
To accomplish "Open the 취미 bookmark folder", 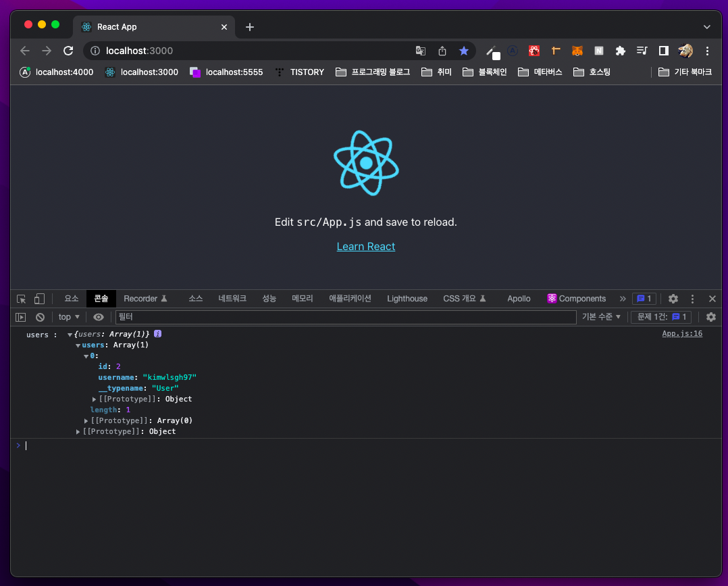I will point(436,72).
